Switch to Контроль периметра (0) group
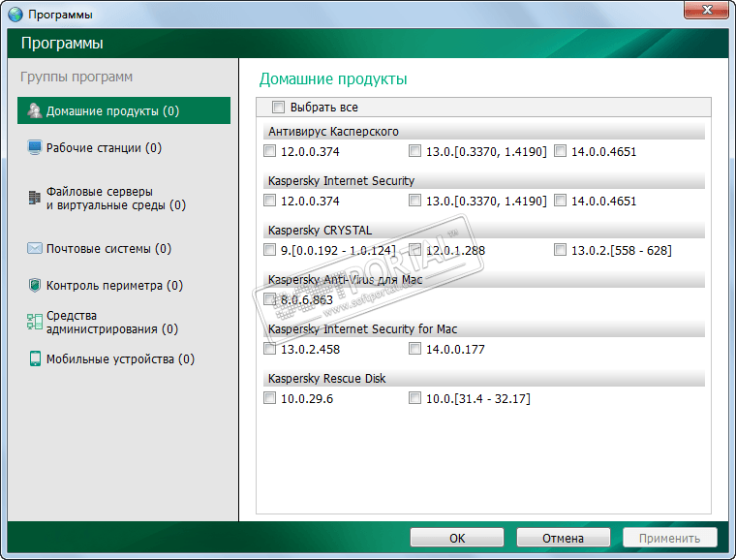The width and height of the screenshot is (736, 560). point(114,286)
